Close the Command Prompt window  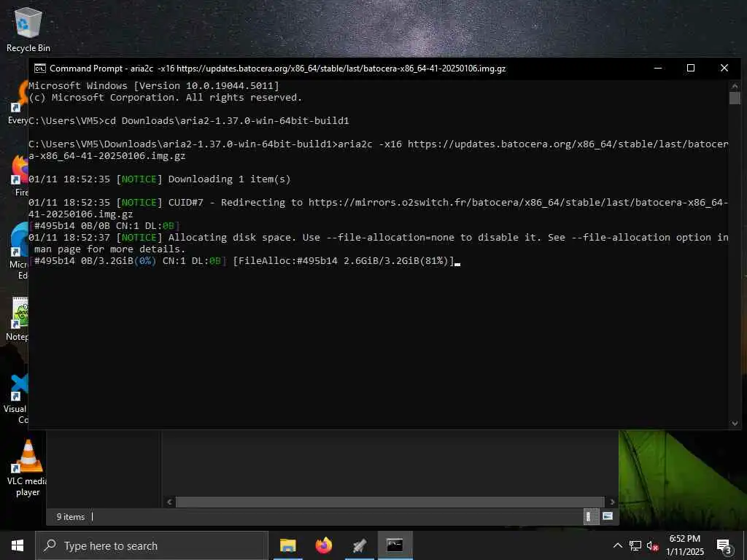click(x=724, y=68)
